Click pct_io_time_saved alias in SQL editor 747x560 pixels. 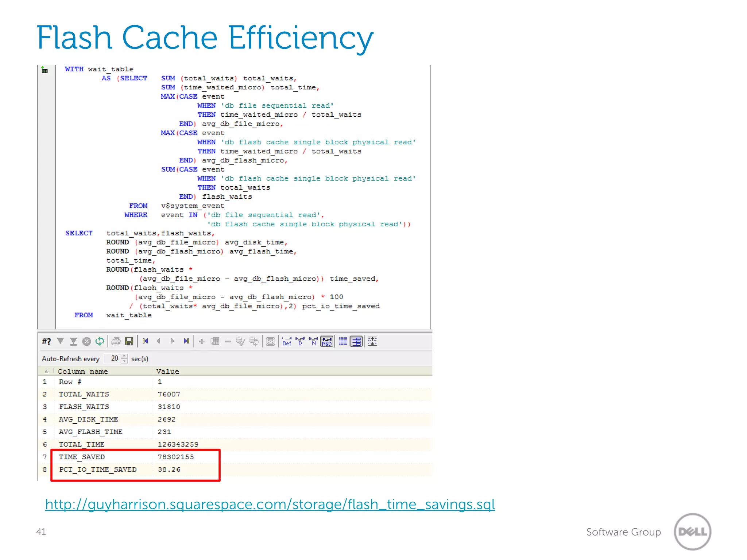coord(341,306)
